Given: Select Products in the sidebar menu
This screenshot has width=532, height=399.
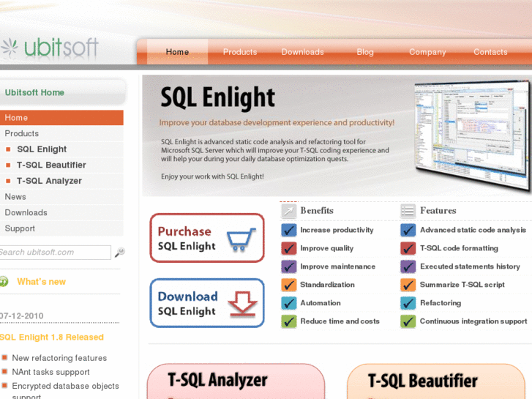Looking at the screenshot, I should 61,133.
